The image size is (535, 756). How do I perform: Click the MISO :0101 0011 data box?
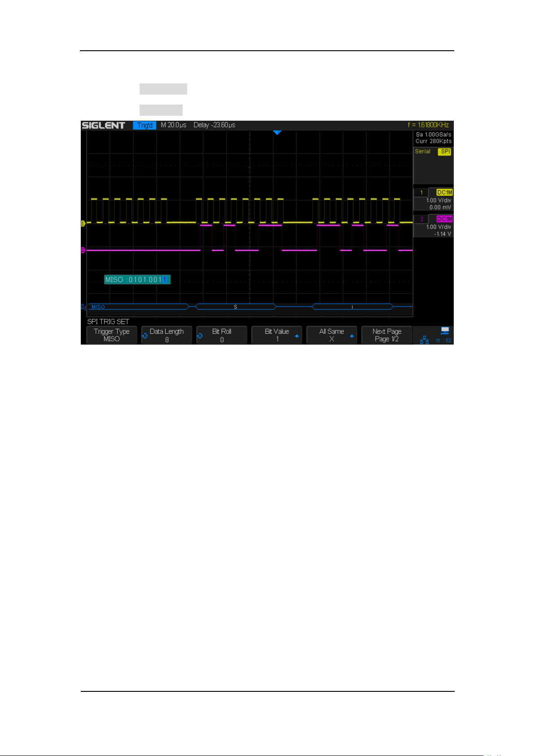pyautogui.click(x=137, y=280)
